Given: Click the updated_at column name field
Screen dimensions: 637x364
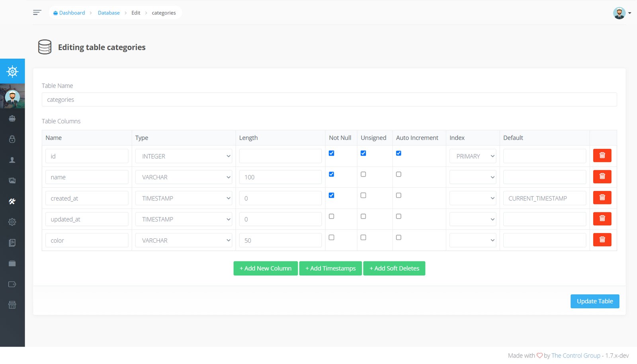Looking at the screenshot, I should tap(87, 219).
